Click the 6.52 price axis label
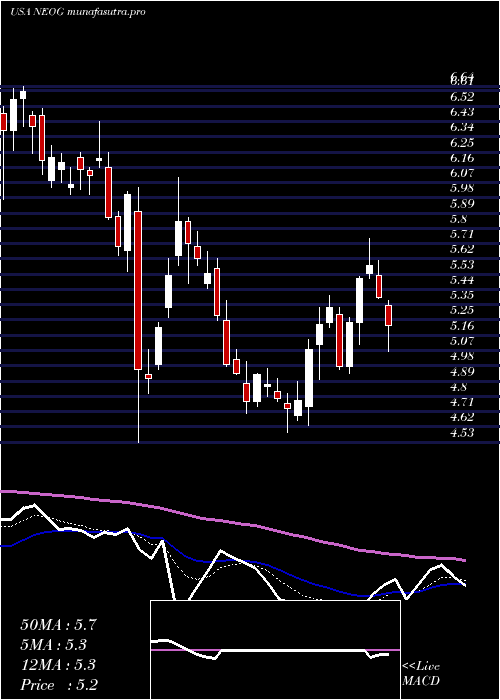Screen dimensions: 500x700 [462, 97]
